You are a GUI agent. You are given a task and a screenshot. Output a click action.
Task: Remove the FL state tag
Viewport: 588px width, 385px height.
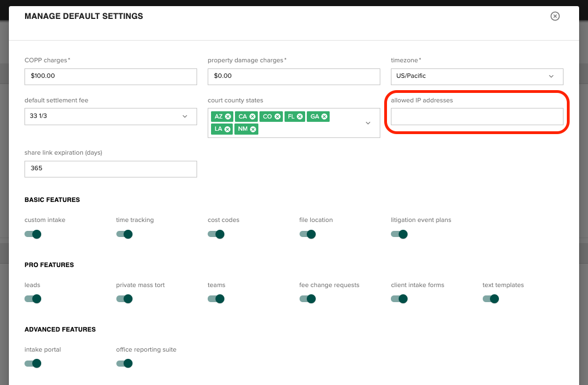click(x=300, y=116)
